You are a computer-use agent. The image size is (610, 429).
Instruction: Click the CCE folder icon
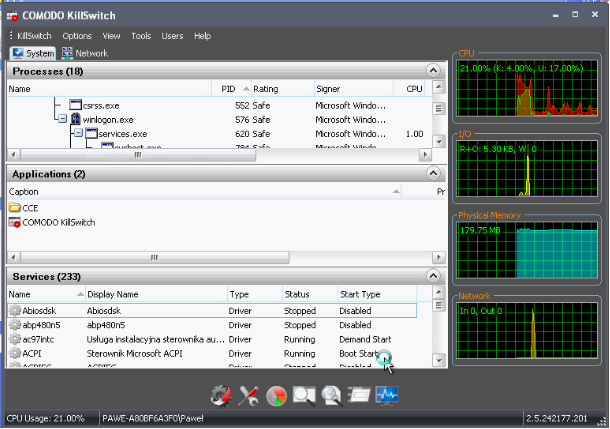click(15, 207)
